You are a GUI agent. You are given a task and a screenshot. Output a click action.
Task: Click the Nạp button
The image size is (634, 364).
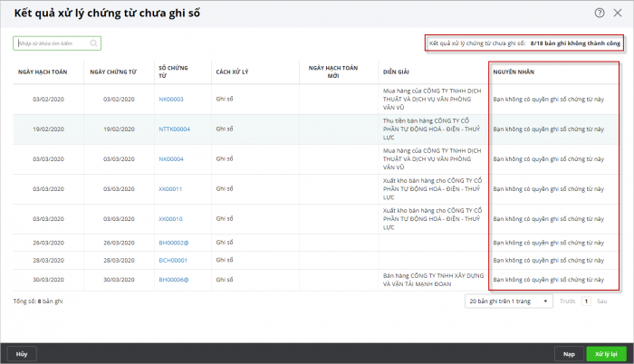pos(569,353)
